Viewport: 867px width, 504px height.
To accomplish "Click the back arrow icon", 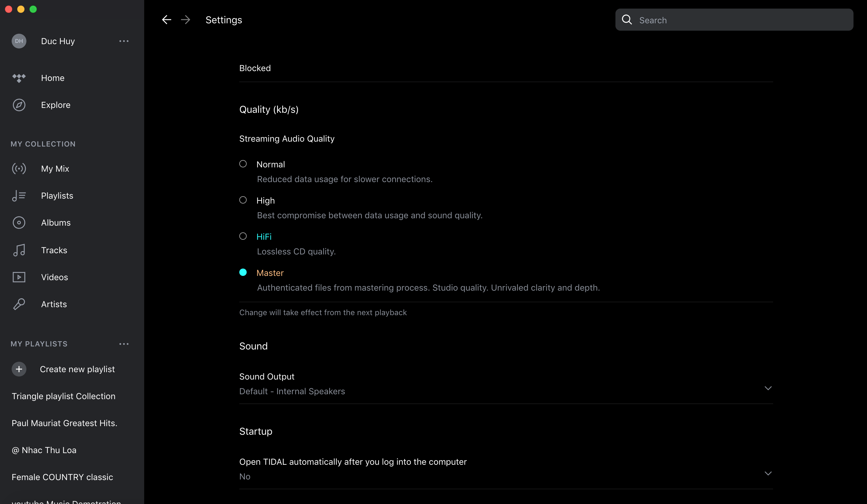I will tap(167, 20).
